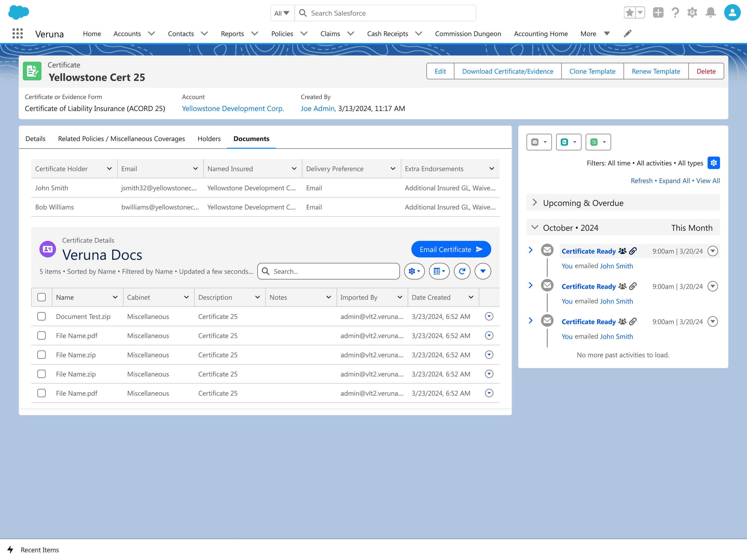Click Expand All in activity timeline

click(674, 181)
